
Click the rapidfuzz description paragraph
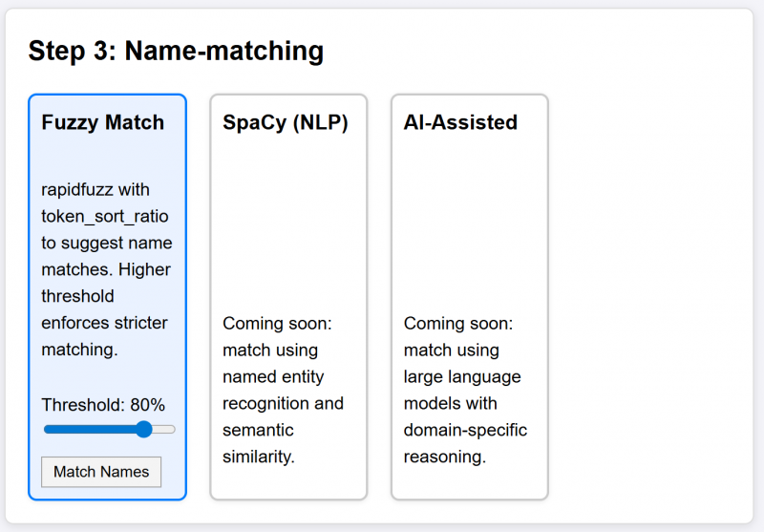106,269
